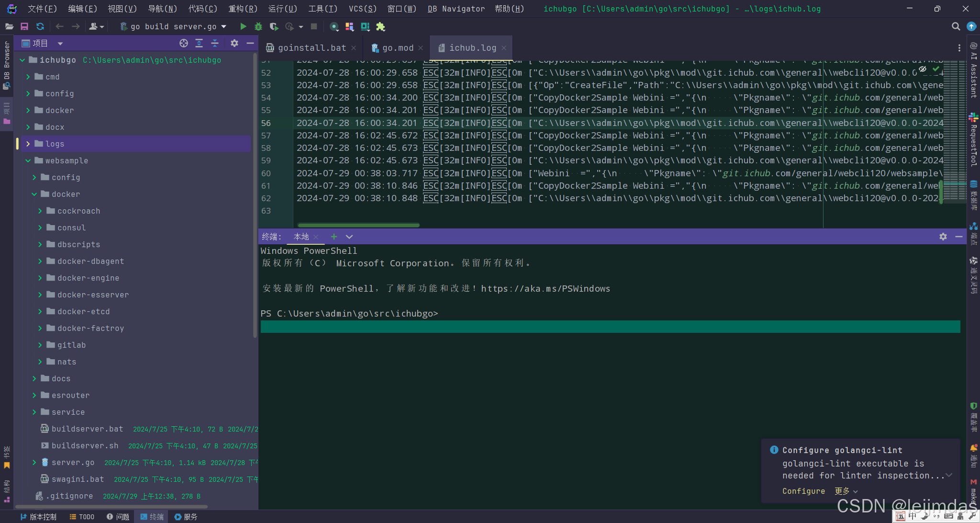This screenshot has height=523, width=980.
Task: Click the green Run button
Action: point(243,26)
